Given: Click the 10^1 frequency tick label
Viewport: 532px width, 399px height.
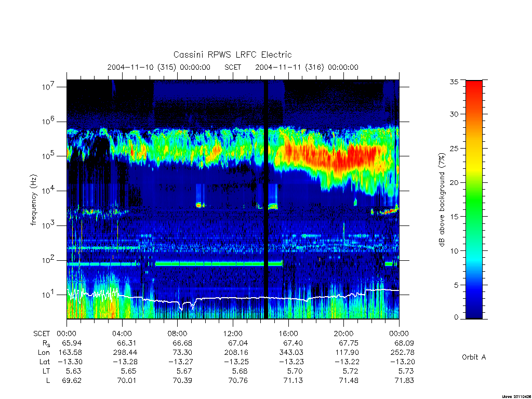Looking at the screenshot, I should click(x=49, y=295).
